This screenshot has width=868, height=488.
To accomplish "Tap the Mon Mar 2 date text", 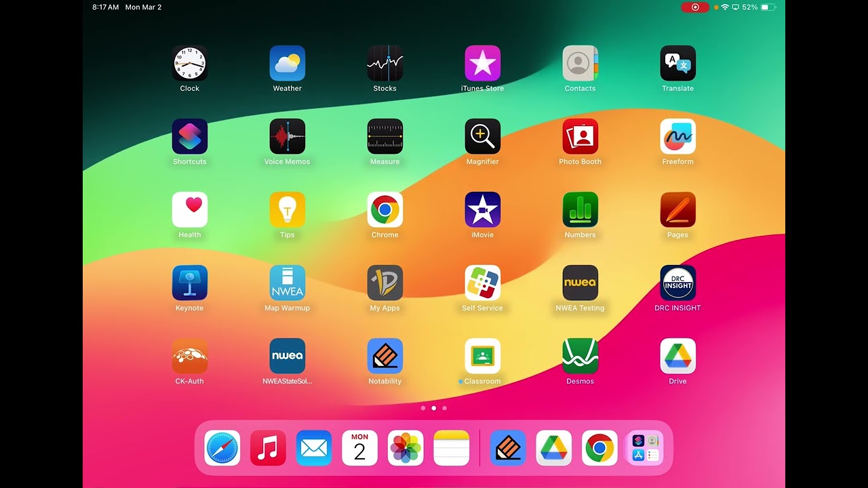I will point(143,7).
